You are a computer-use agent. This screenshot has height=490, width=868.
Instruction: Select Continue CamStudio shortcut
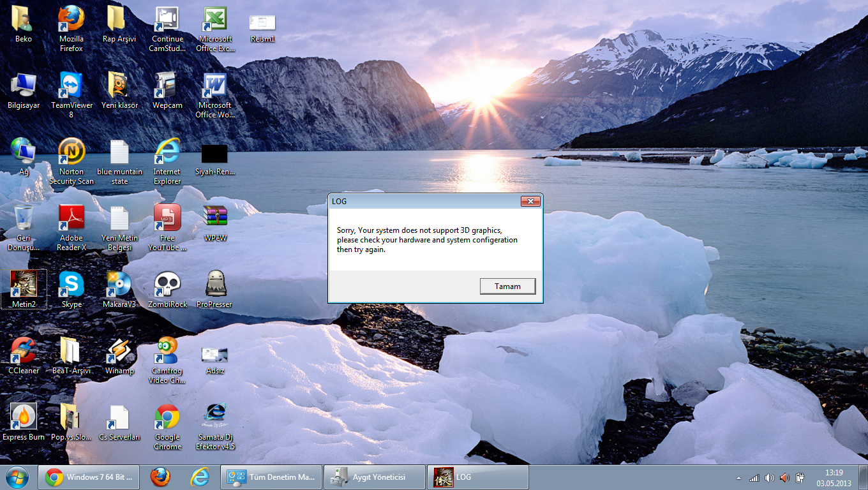167,29
